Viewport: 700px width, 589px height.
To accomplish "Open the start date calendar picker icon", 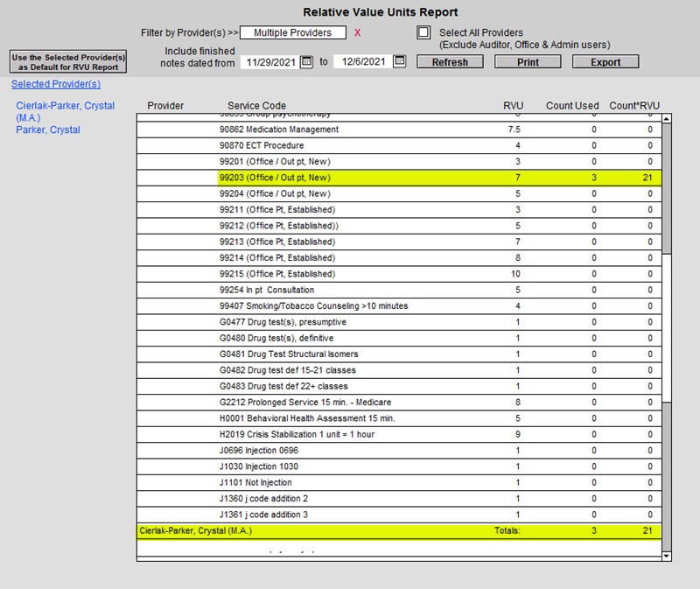I will coord(306,61).
